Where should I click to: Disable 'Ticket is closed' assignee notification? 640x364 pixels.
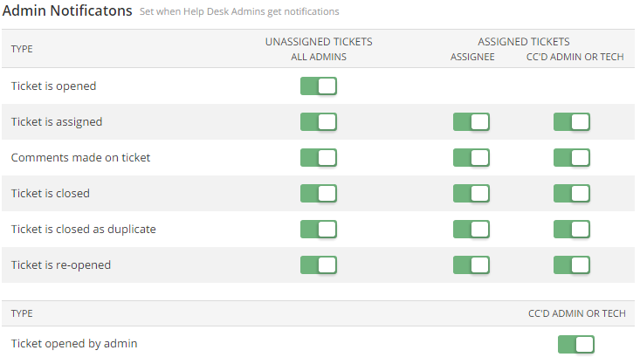(471, 193)
